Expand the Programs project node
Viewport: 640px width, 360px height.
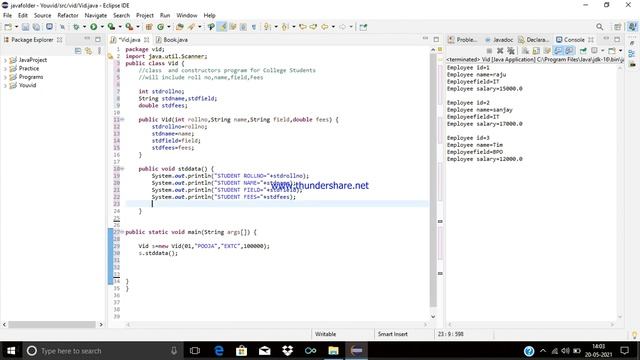point(5,77)
